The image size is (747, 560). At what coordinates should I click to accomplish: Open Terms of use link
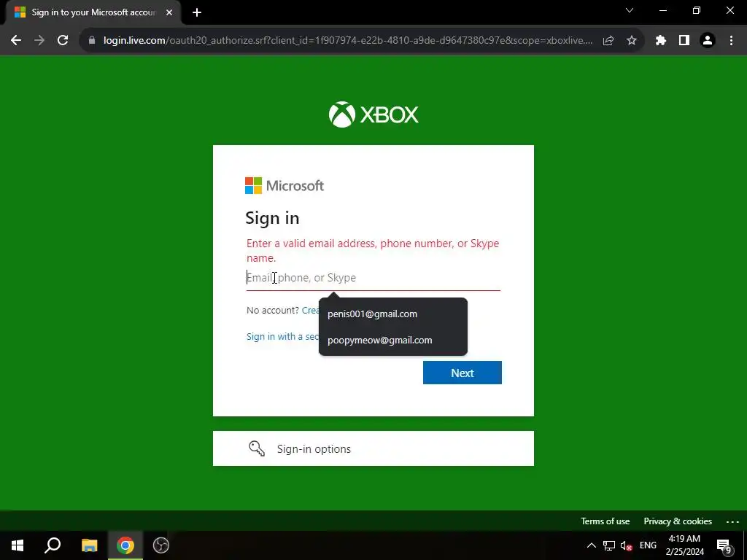pyautogui.click(x=605, y=521)
